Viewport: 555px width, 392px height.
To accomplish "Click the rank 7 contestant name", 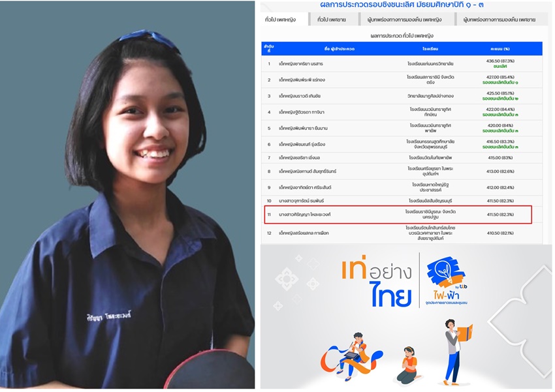I will tap(300, 158).
